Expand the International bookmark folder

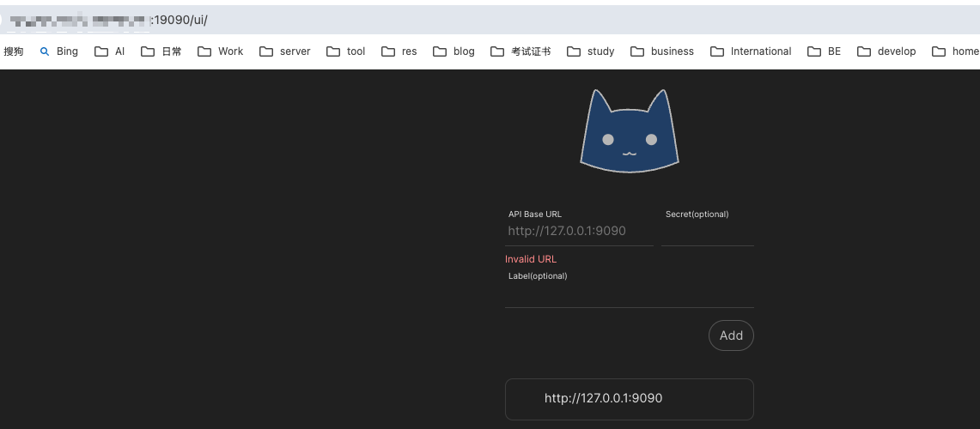click(x=751, y=51)
